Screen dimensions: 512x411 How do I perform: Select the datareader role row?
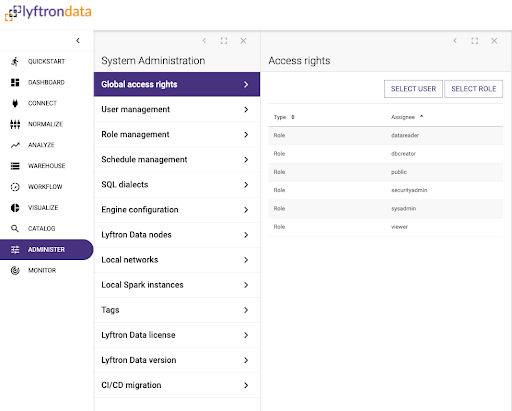(x=386, y=135)
